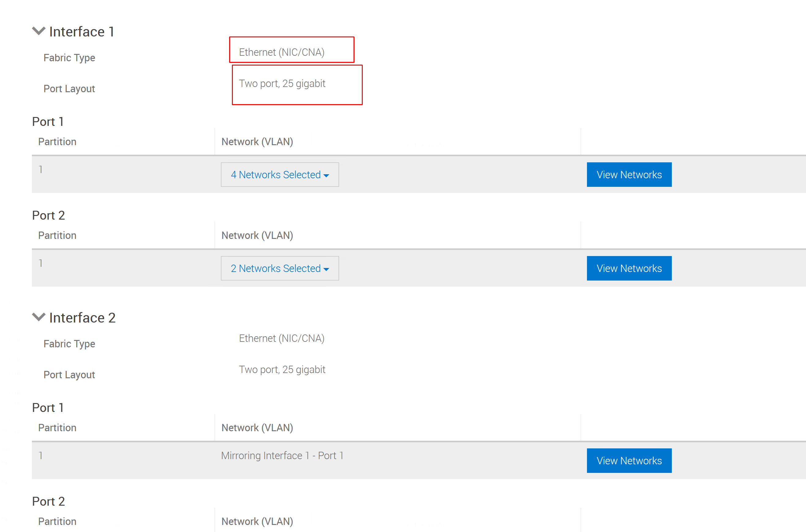
Task: Click the Partition header under Interface 1 Port 2
Action: point(57,236)
